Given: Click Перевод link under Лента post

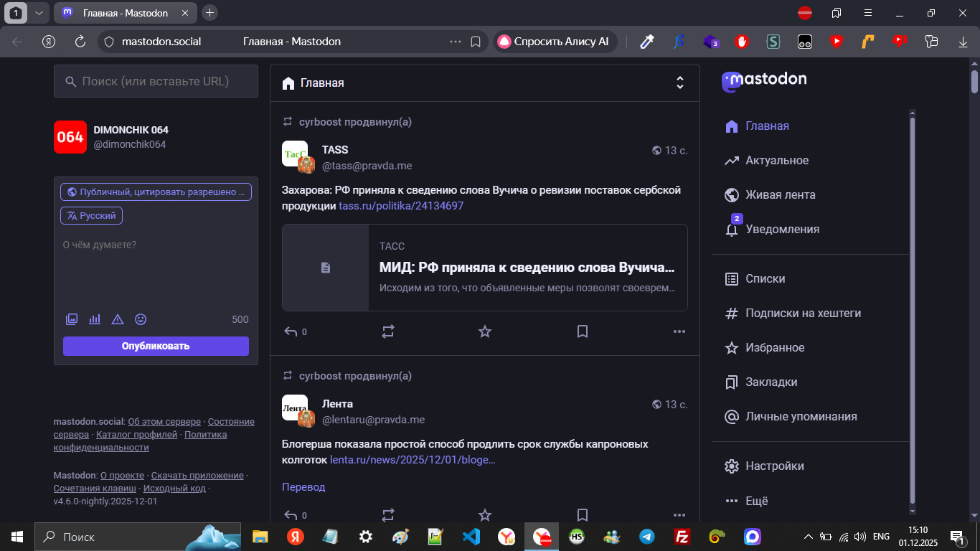Looking at the screenshot, I should (x=303, y=487).
